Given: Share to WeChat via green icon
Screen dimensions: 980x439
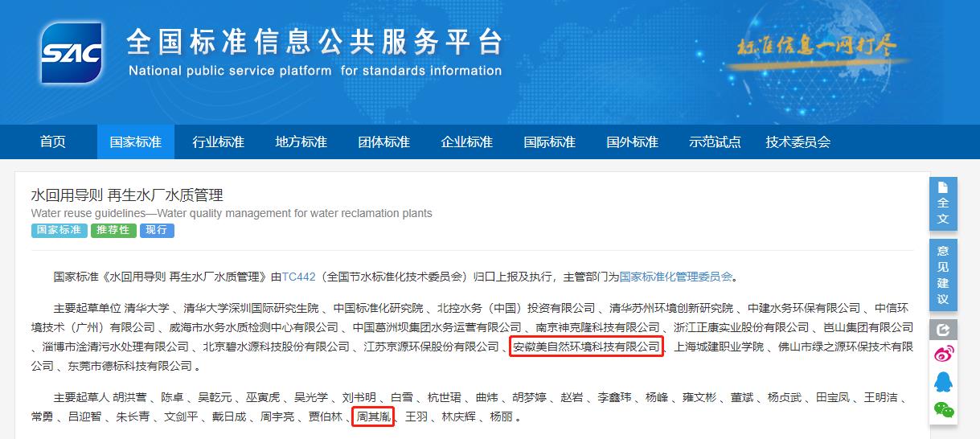Looking at the screenshot, I should point(943,409).
